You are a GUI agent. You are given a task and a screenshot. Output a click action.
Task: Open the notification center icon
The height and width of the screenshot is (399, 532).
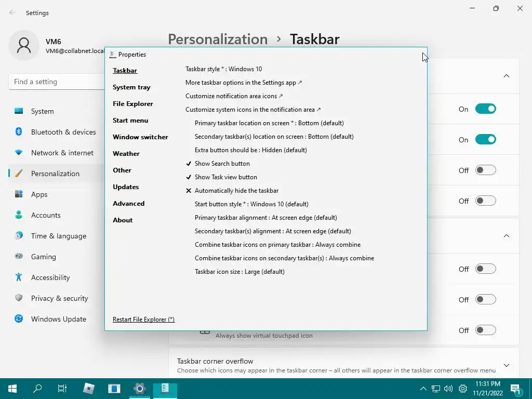(515, 389)
